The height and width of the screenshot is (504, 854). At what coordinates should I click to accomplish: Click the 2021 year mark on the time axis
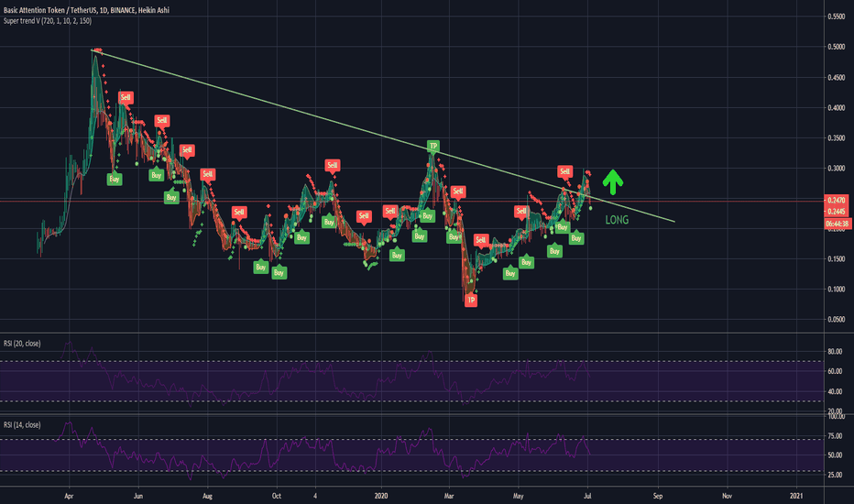click(x=796, y=496)
